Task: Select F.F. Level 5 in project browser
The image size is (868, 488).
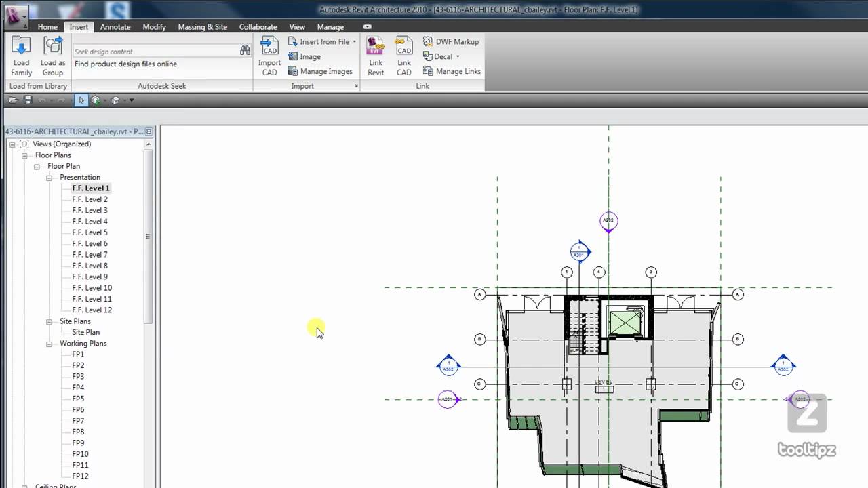Action: coord(90,232)
